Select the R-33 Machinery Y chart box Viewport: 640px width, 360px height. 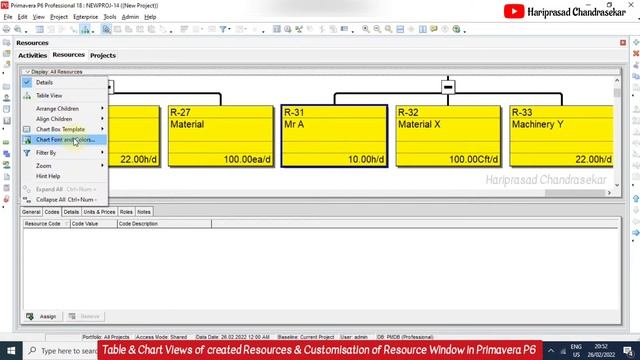(561, 136)
